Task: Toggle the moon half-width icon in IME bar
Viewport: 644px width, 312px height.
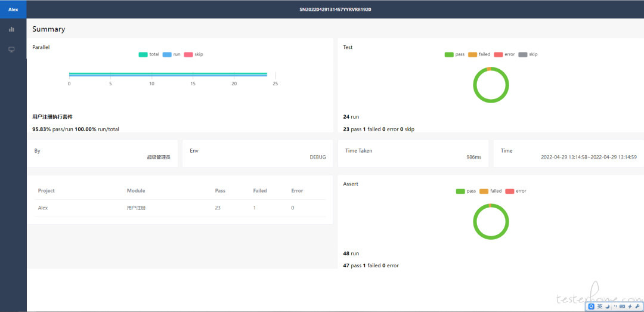Action: (x=608, y=306)
